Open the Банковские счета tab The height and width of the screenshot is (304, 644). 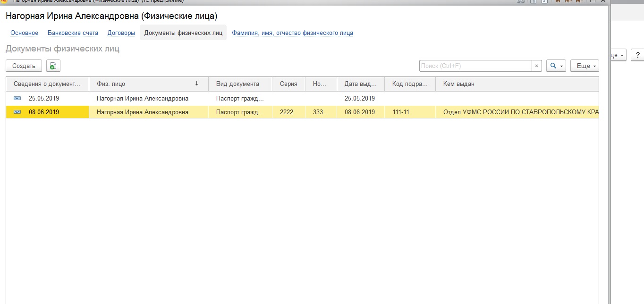pyautogui.click(x=73, y=33)
